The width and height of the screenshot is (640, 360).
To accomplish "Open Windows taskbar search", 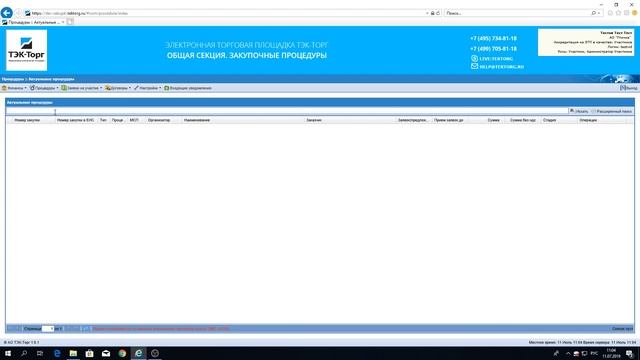I will (x=24, y=353).
